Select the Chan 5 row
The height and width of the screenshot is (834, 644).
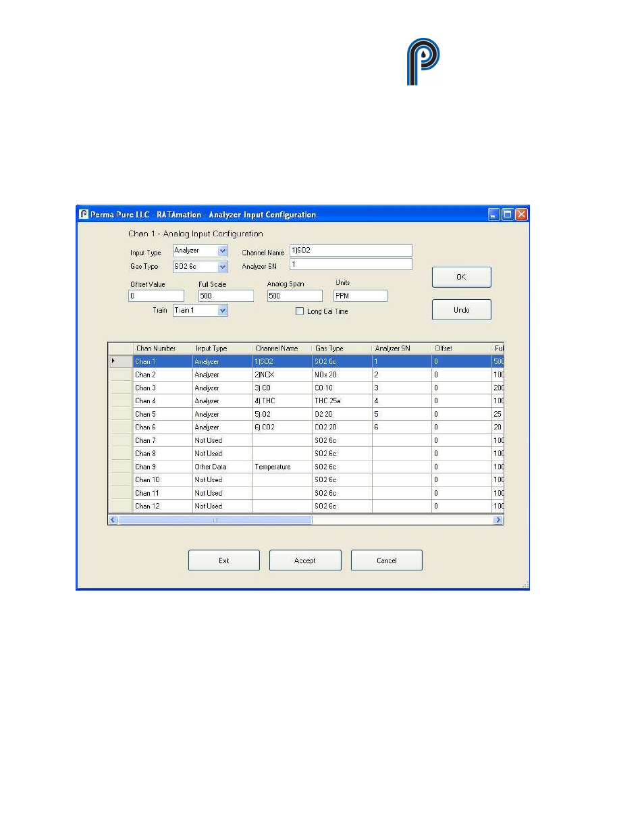pyautogui.click(x=306, y=414)
